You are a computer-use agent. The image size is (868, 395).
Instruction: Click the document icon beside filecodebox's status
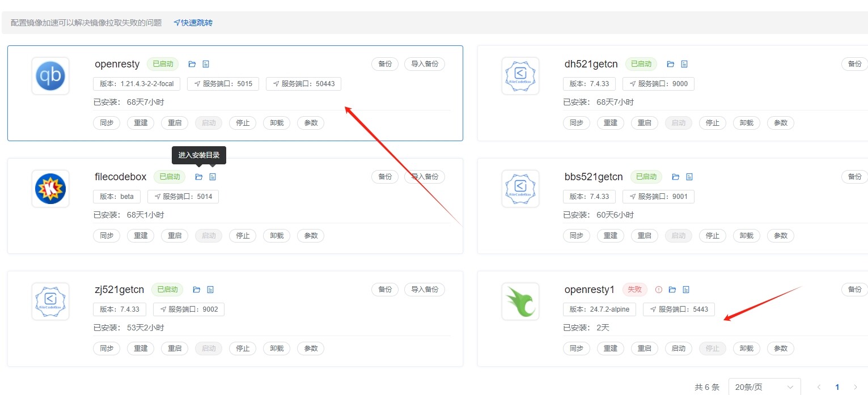point(213,177)
